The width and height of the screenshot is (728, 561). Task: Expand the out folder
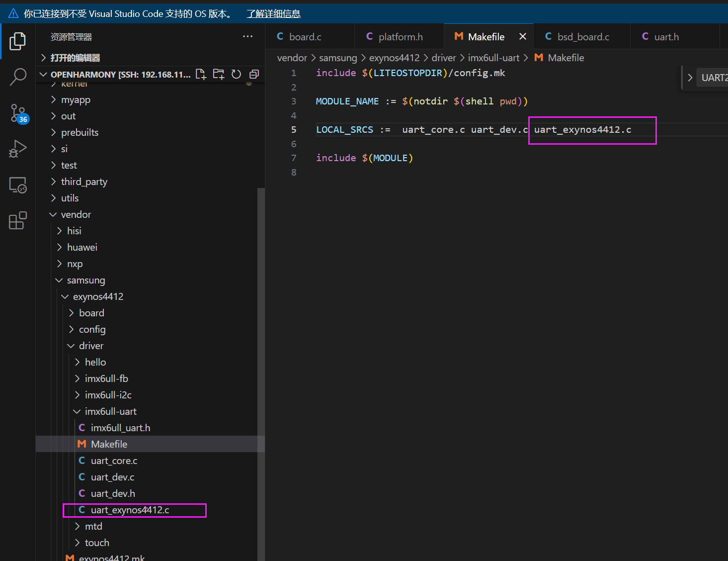(x=150, y=116)
